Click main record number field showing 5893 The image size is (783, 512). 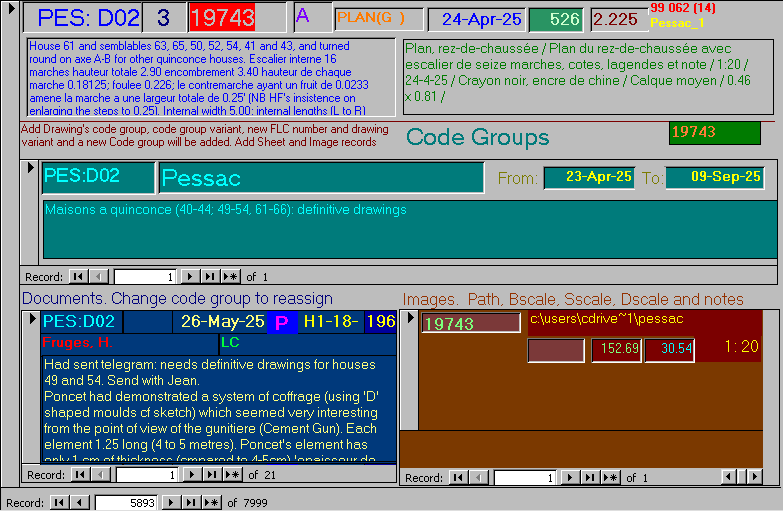[125, 503]
